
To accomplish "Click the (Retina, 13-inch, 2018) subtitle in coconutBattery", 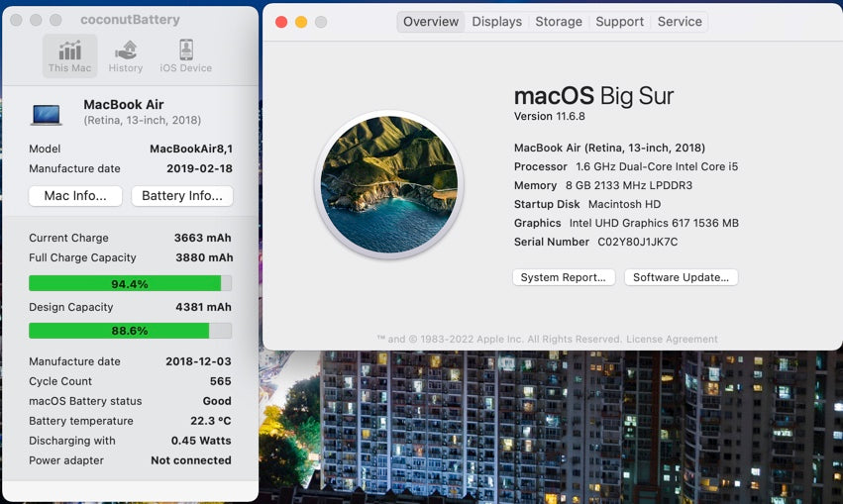I will click(143, 120).
